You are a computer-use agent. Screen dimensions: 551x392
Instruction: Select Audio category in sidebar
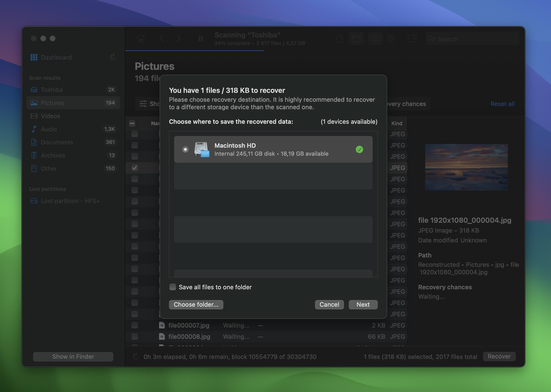(x=48, y=128)
